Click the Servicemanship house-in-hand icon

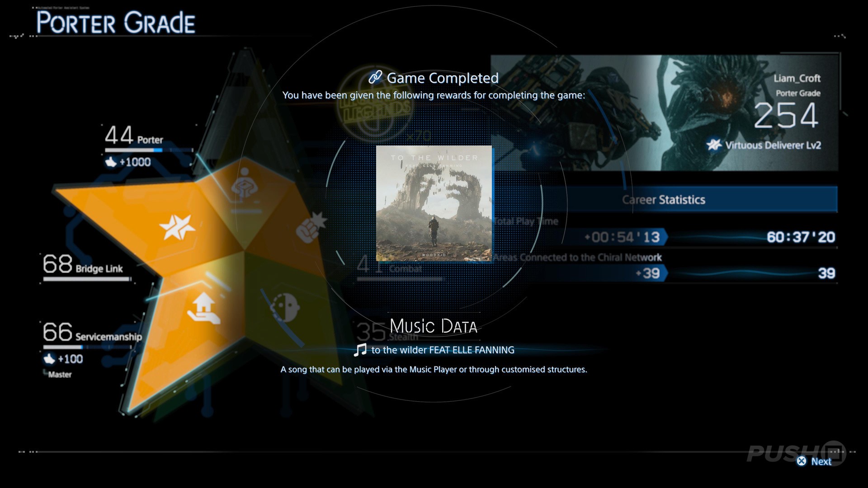(204, 308)
